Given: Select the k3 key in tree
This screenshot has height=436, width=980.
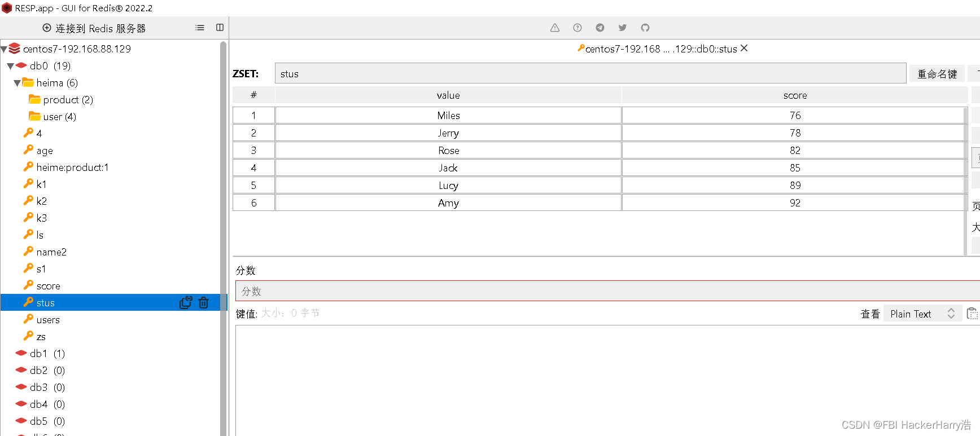Looking at the screenshot, I should click(x=41, y=218).
